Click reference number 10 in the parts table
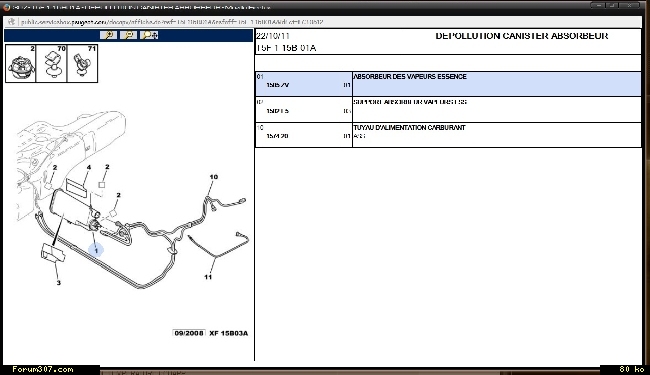This screenshot has width=650, height=375. [x=260, y=128]
